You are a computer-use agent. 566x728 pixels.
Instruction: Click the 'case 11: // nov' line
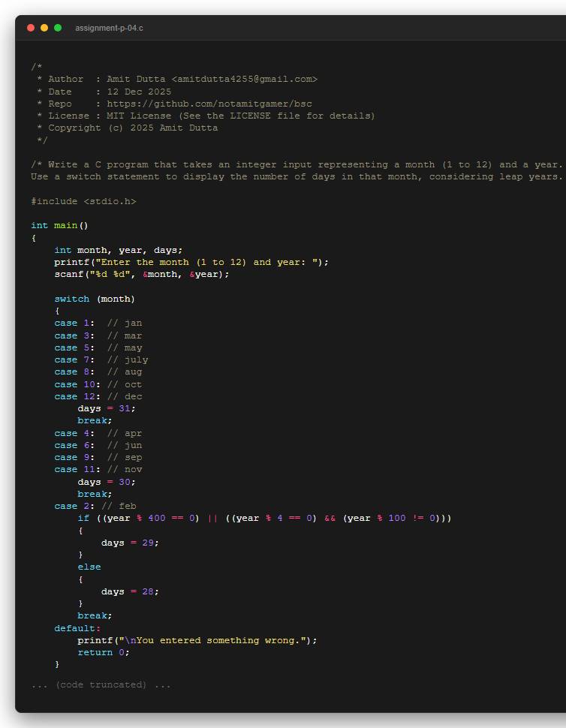(98, 469)
